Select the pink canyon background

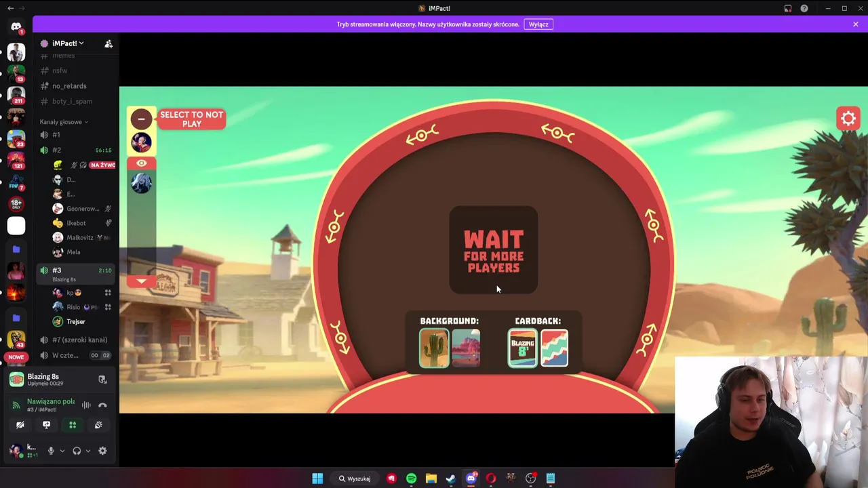pos(466,348)
